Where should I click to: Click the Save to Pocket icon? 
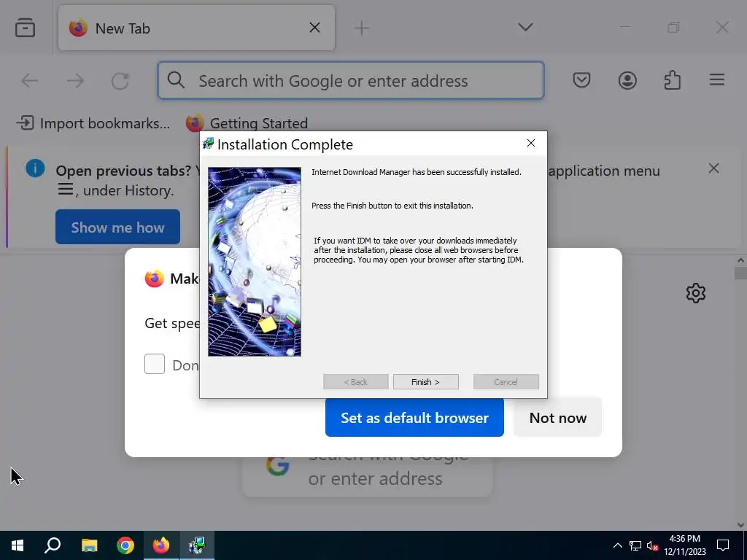pyautogui.click(x=581, y=79)
